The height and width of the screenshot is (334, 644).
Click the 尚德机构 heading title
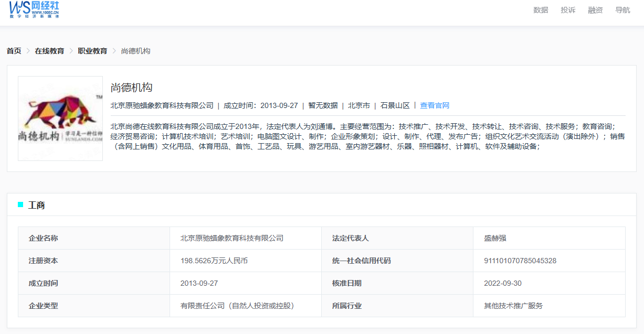pyautogui.click(x=131, y=88)
